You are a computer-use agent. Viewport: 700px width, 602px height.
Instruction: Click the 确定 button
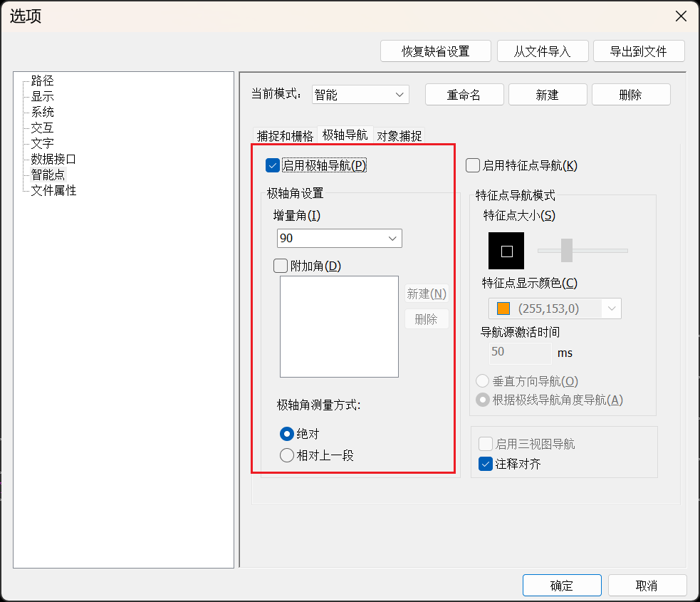click(562, 586)
